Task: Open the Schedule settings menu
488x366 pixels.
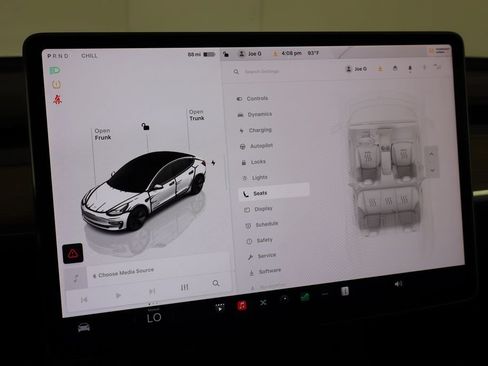Action: 262,225
